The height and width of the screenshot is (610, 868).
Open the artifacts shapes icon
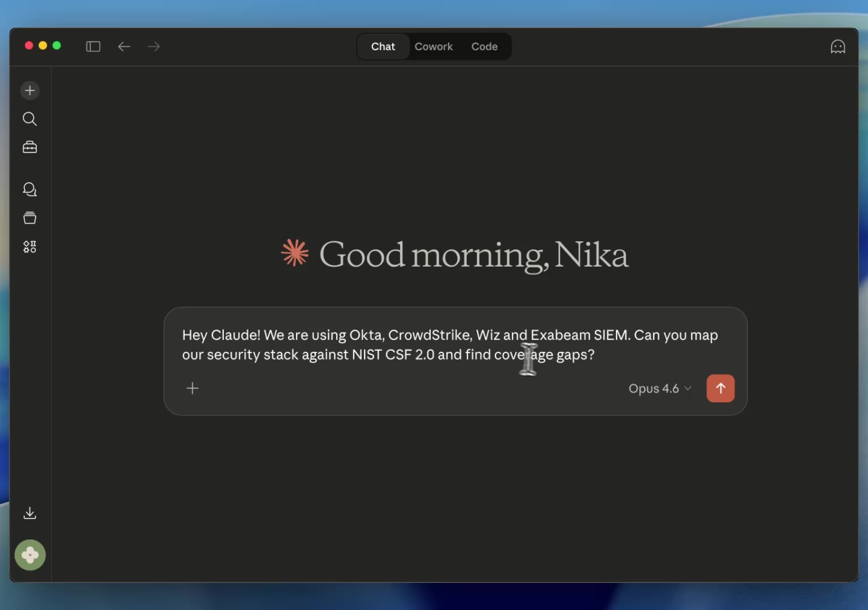(x=30, y=247)
